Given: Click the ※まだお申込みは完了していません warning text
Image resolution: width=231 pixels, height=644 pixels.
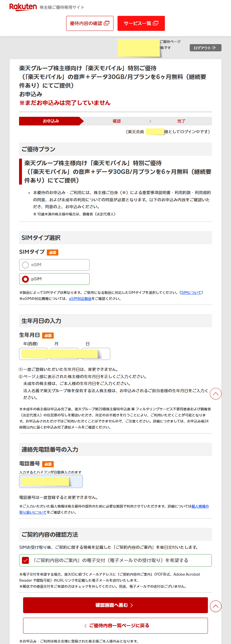Looking at the screenshot, I should tap(65, 103).
